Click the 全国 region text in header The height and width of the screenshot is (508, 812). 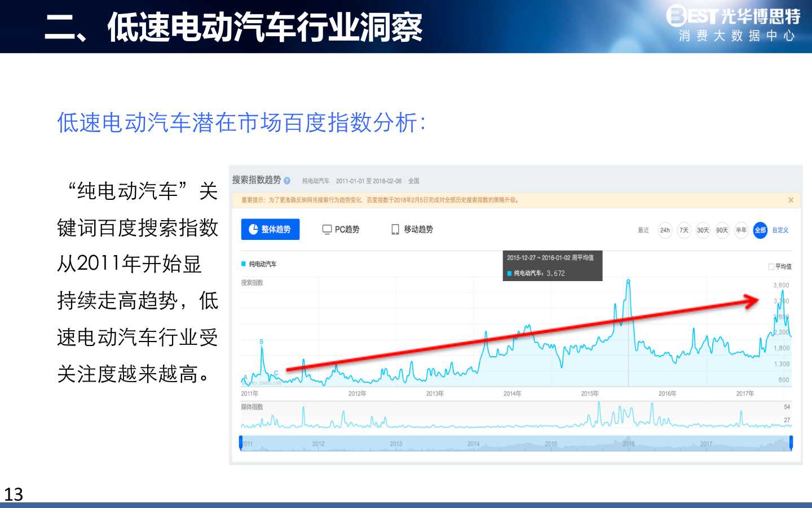click(414, 181)
